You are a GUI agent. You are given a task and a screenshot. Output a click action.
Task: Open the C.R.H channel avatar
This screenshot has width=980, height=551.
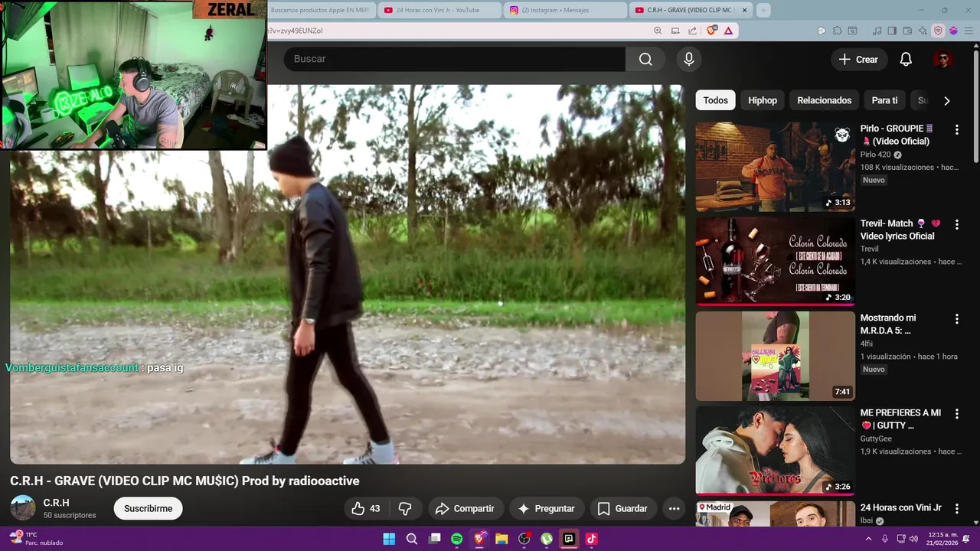[x=23, y=507]
